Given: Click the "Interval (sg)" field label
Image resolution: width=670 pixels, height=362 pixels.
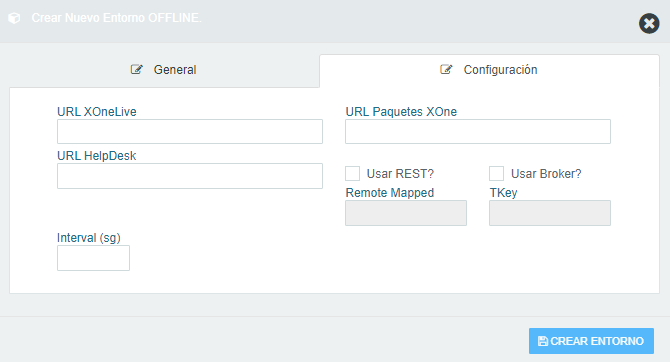Looking at the screenshot, I should [x=89, y=238].
